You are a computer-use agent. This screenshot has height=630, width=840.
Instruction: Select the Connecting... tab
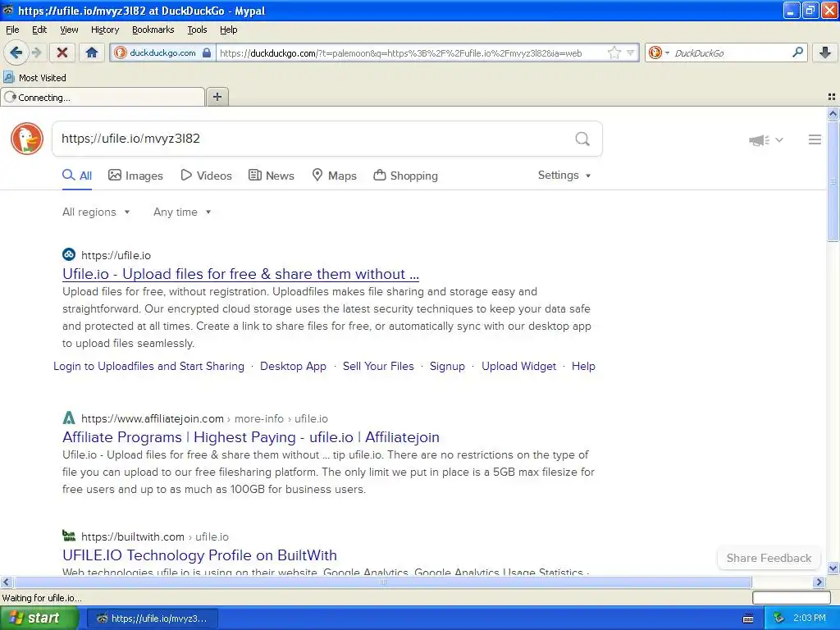pos(103,97)
